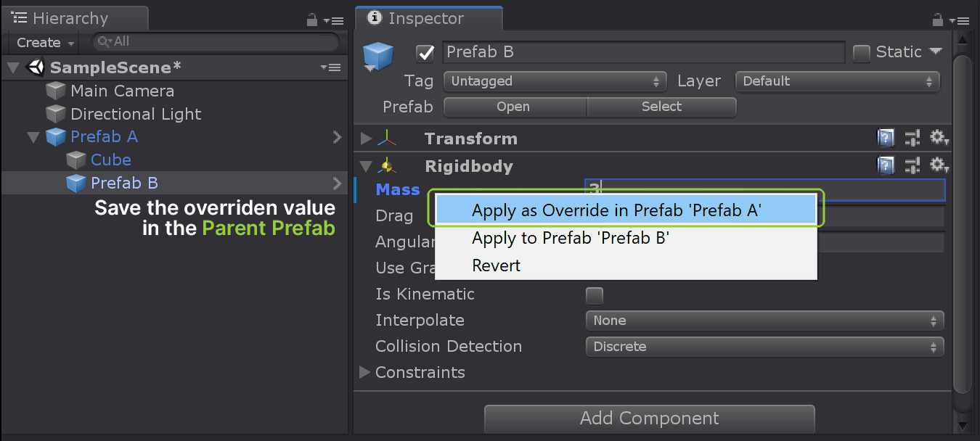Click the Transform component help icon
Image resolution: width=980 pixels, height=441 pixels.
886,139
